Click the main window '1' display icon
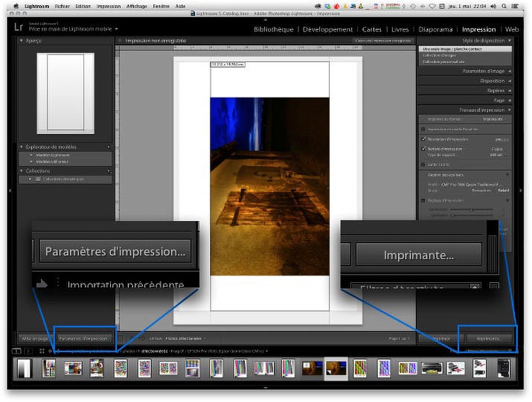532x402 pixels. click(x=16, y=351)
